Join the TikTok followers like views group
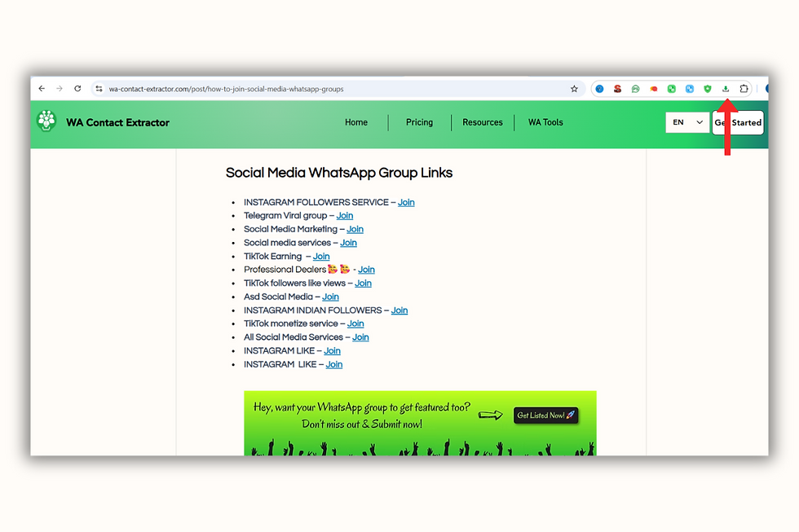Image resolution: width=799 pixels, height=532 pixels. click(x=363, y=283)
